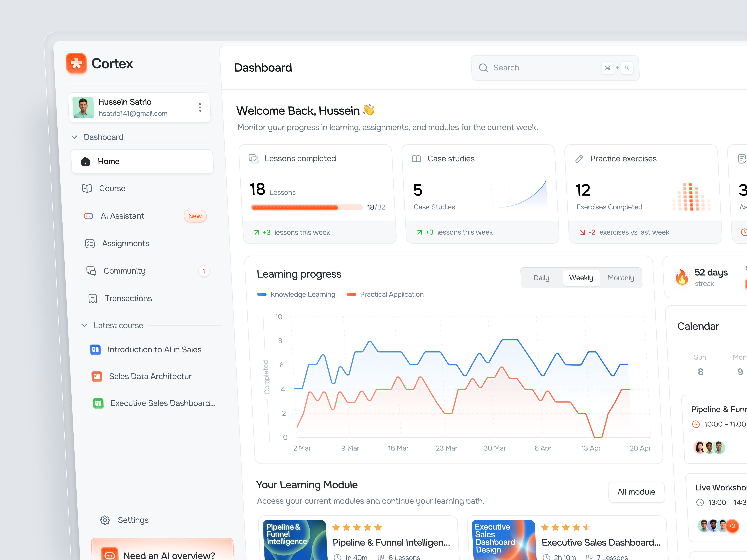Open Introduction to AI in Sales course
Viewport: 747px width, 560px height.
tap(146, 349)
